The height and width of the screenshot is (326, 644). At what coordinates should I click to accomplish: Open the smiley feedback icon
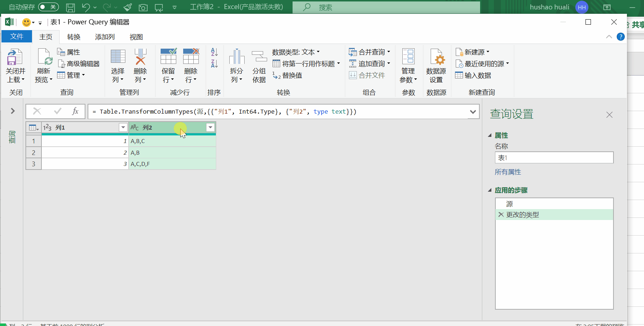click(x=26, y=23)
